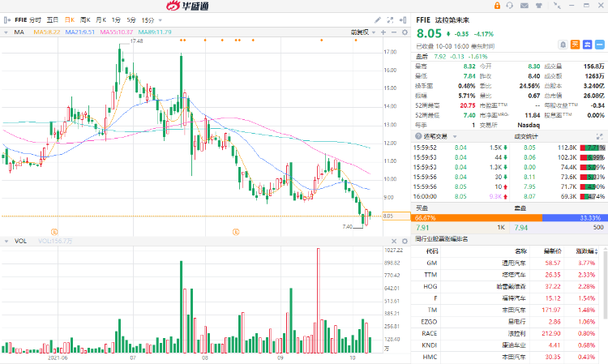Click the compact mode arrows icon
The image size is (608, 364).
557,6
